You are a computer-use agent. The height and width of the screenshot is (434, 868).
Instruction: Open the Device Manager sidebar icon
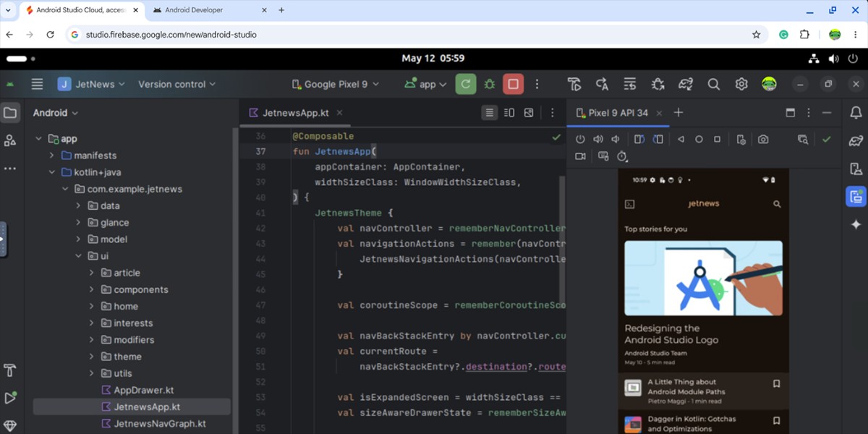[x=856, y=169]
